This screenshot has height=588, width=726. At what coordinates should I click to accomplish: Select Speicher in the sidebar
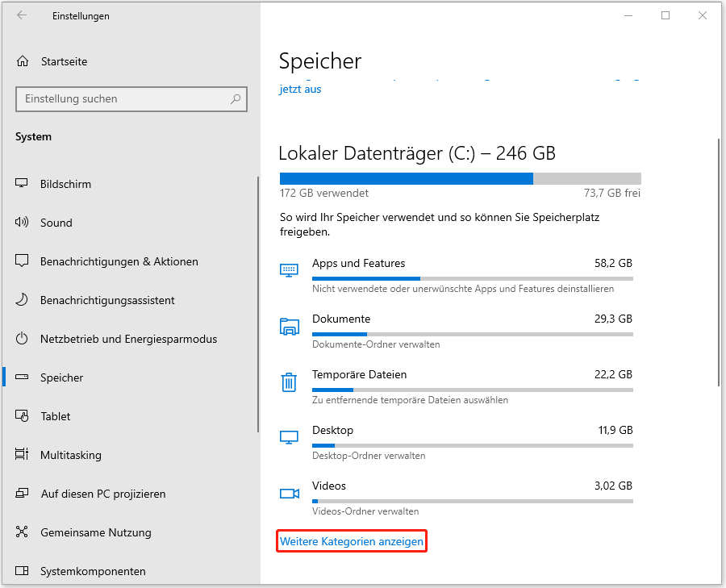pos(130,377)
